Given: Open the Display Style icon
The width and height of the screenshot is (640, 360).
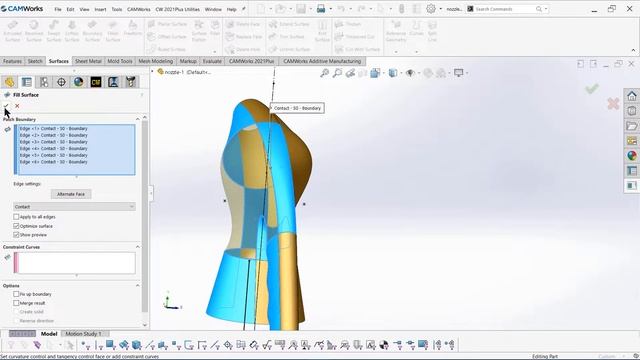Looking at the screenshot, I should coord(393,73).
